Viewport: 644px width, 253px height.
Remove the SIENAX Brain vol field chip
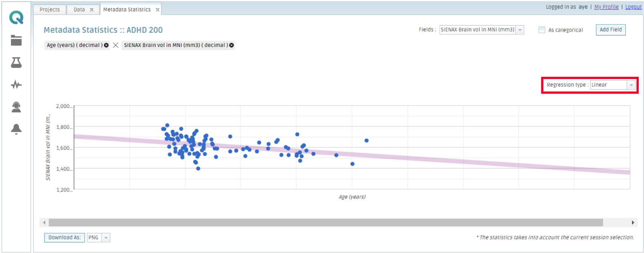[232, 45]
